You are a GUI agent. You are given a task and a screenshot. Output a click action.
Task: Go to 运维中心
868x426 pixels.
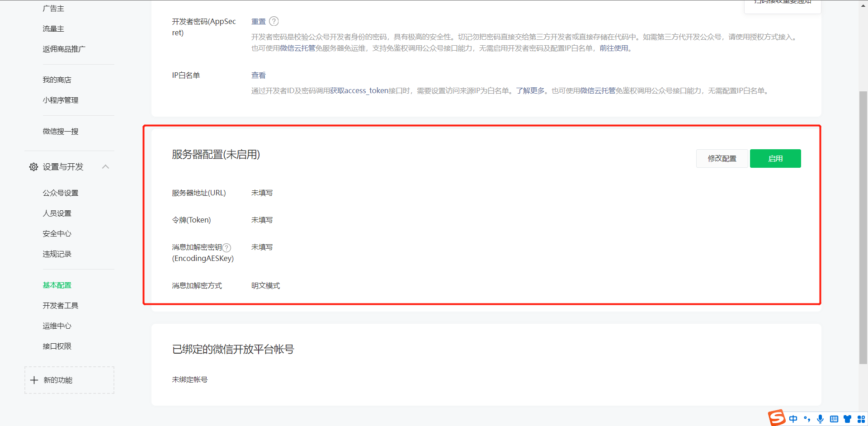click(57, 326)
